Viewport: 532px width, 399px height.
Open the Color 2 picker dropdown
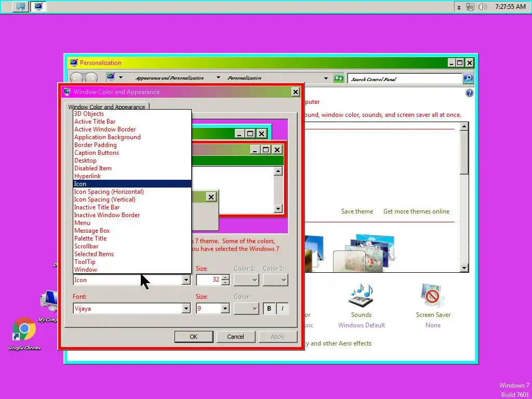click(x=275, y=280)
